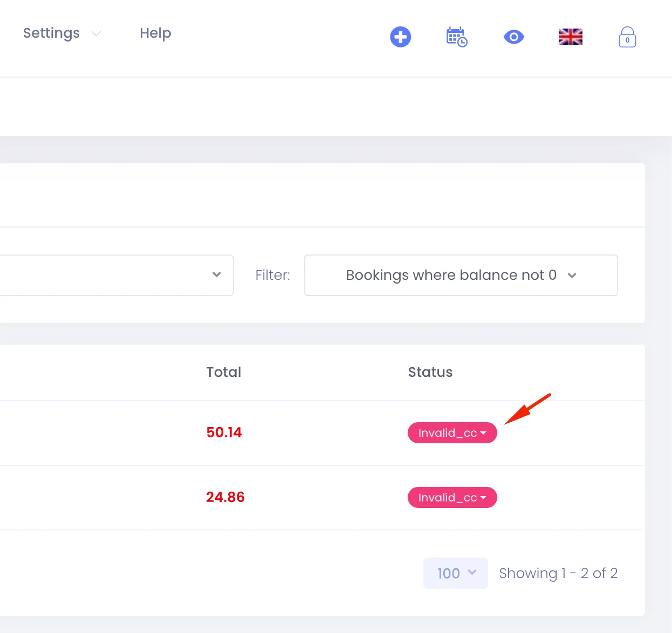Click the blue plus add-booking icon
The height and width of the screenshot is (633, 672).
[x=400, y=37]
